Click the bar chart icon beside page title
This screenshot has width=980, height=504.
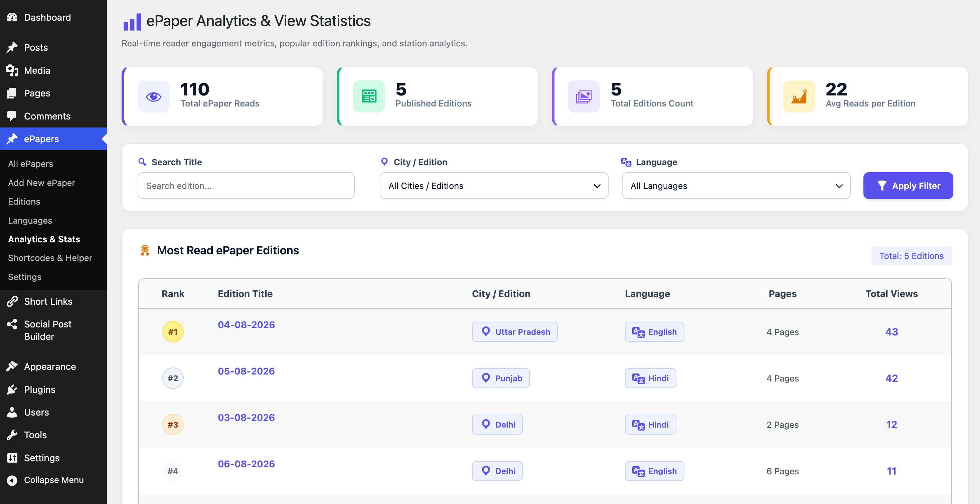(132, 22)
